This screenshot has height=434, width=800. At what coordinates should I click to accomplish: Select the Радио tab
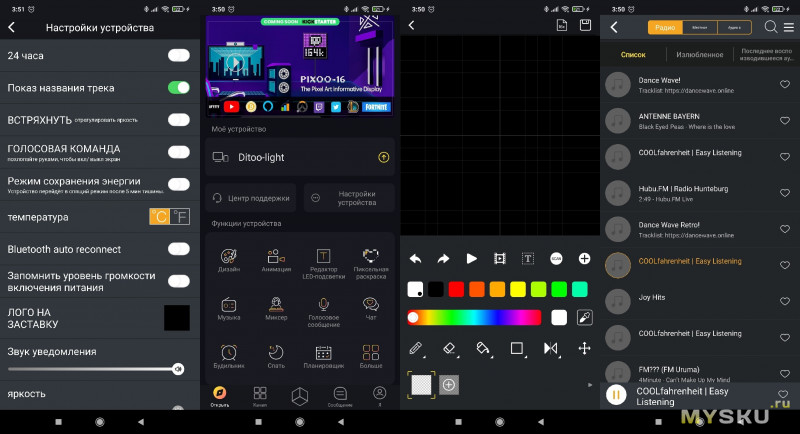coord(665,27)
